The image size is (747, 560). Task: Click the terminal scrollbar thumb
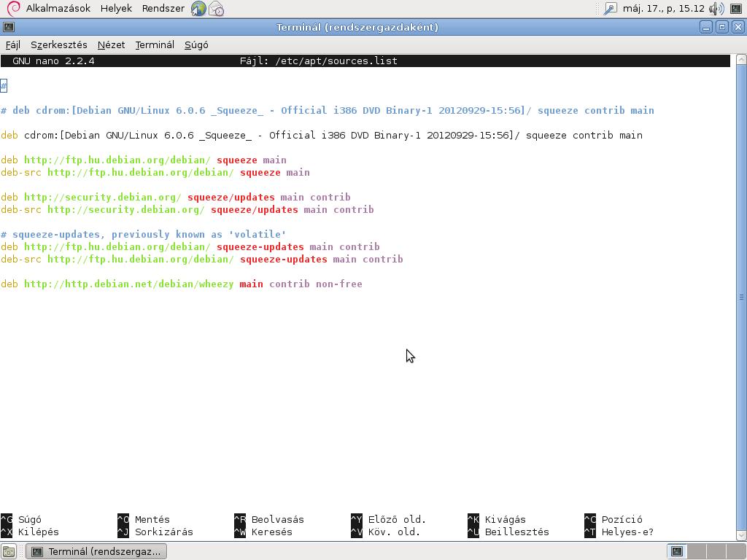(x=741, y=297)
